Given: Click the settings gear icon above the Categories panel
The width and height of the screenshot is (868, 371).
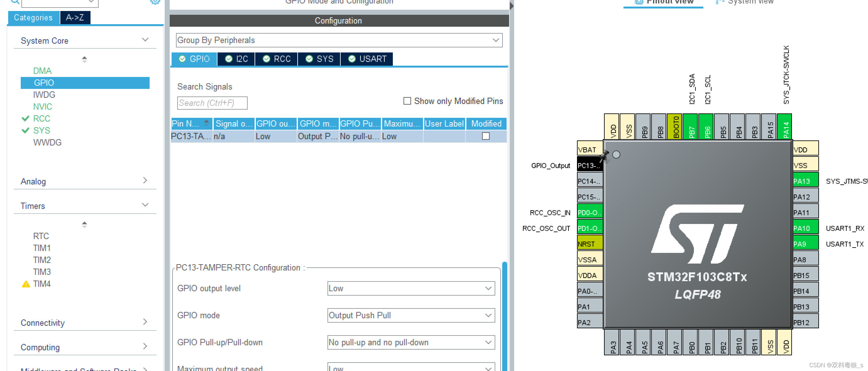Looking at the screenshot, I should (155, 2).
